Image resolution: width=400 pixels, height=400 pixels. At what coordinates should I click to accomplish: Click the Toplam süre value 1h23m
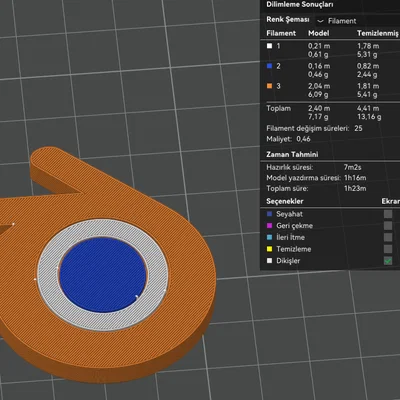point(355,189)
